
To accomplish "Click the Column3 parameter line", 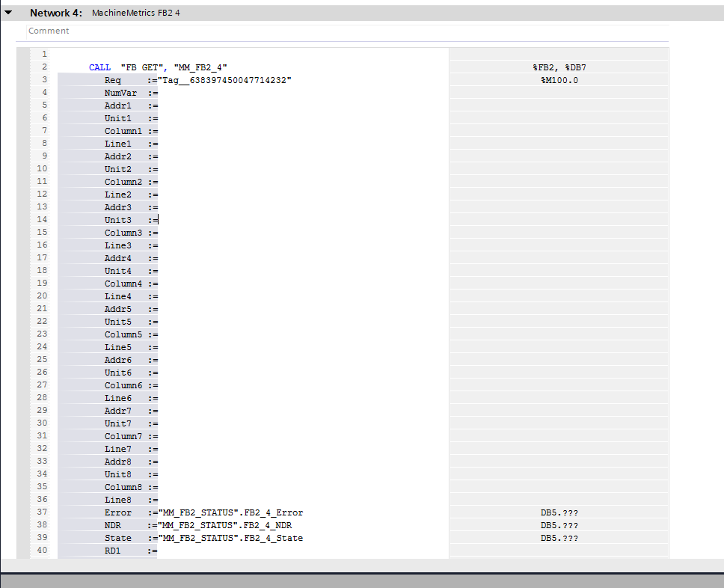I will click(123, 233).
